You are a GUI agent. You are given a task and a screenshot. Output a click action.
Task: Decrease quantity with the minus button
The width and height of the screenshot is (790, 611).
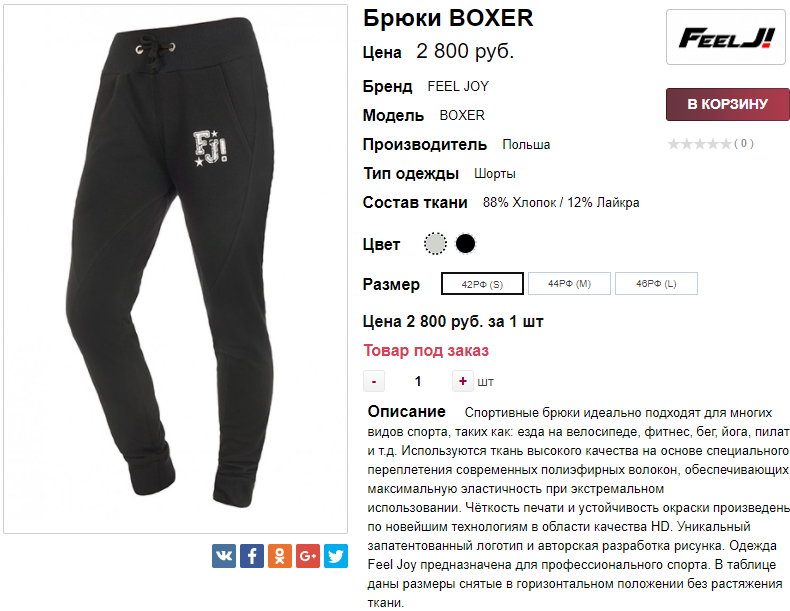pos(374,381)
